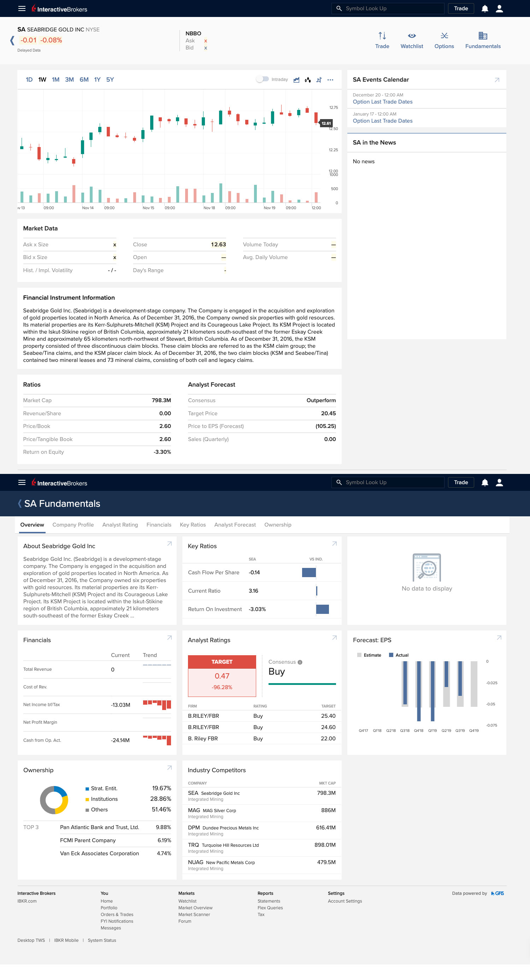
Task: Select Turquoise Hill Resources Ltd row
Action: click(262, 847)
